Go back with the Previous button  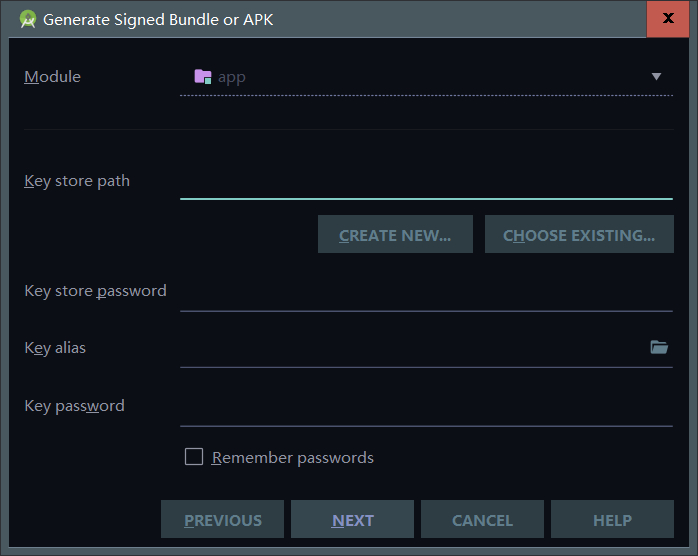(223, 519)
